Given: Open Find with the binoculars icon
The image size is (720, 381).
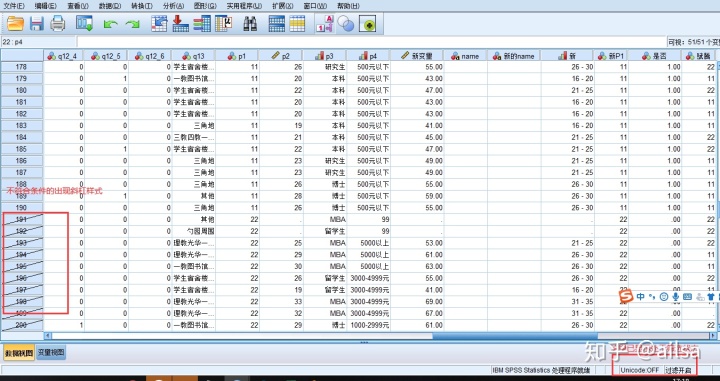Looking at the screenshot, I should [250, 23].
